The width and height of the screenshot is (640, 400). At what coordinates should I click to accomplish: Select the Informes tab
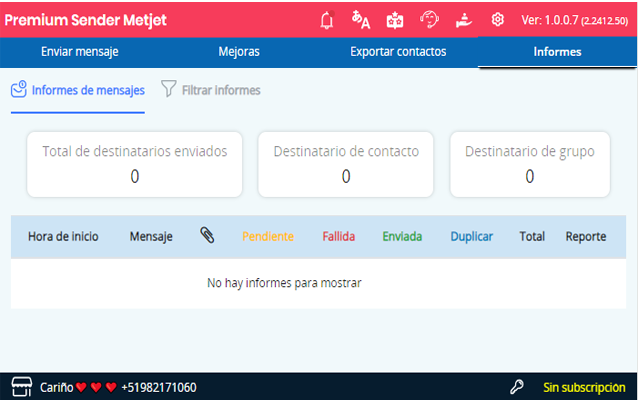tap(557, 52)
